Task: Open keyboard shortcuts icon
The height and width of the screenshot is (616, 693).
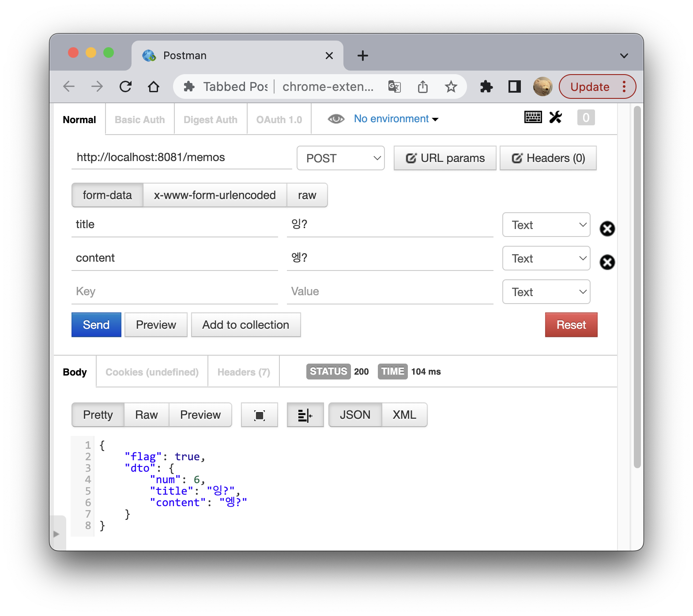Action: click(x=533, y=117)
